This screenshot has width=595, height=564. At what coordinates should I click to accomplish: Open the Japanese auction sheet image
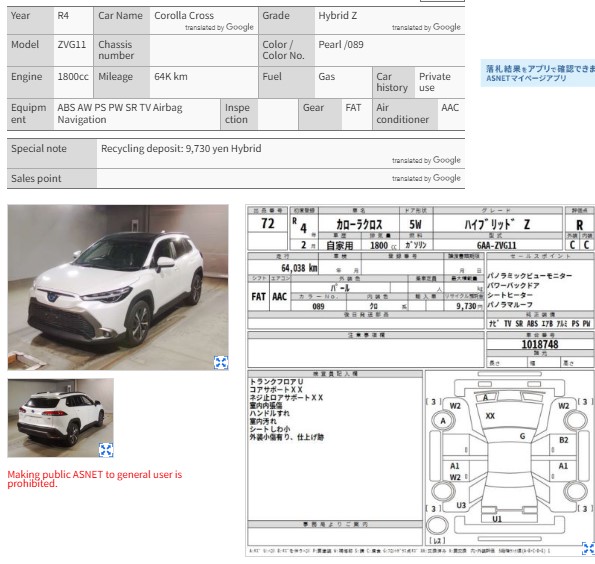coord(420,380)
